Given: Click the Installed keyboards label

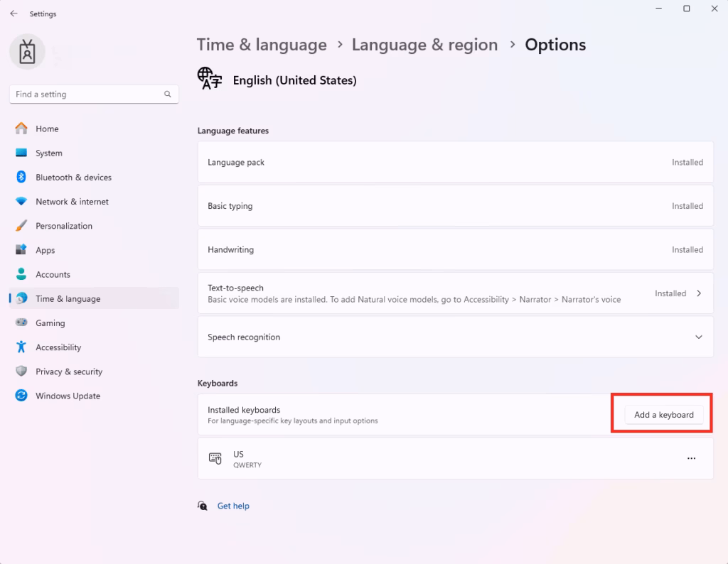Looking at the screenshot, I should [x=244, y=410].
